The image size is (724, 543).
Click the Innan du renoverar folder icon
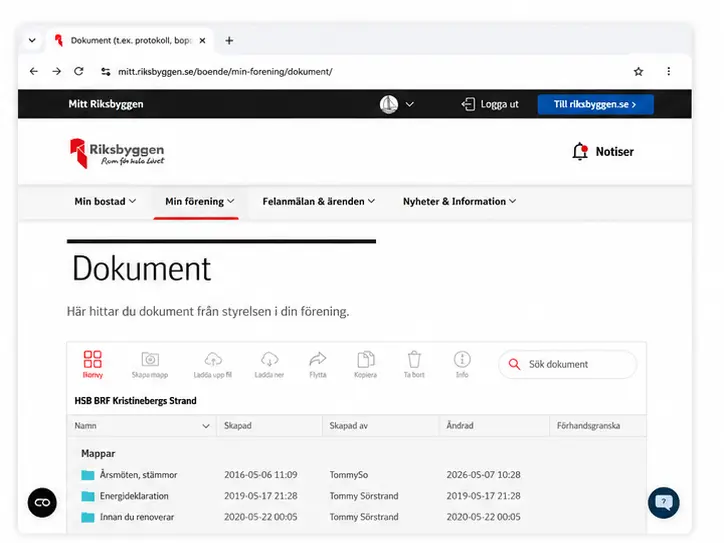coord(88,517)
